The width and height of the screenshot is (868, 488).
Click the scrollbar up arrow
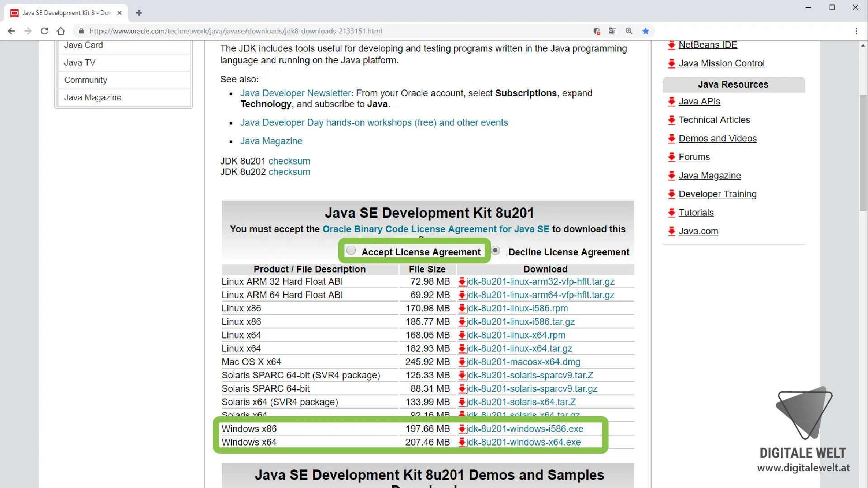pos(863,45)
